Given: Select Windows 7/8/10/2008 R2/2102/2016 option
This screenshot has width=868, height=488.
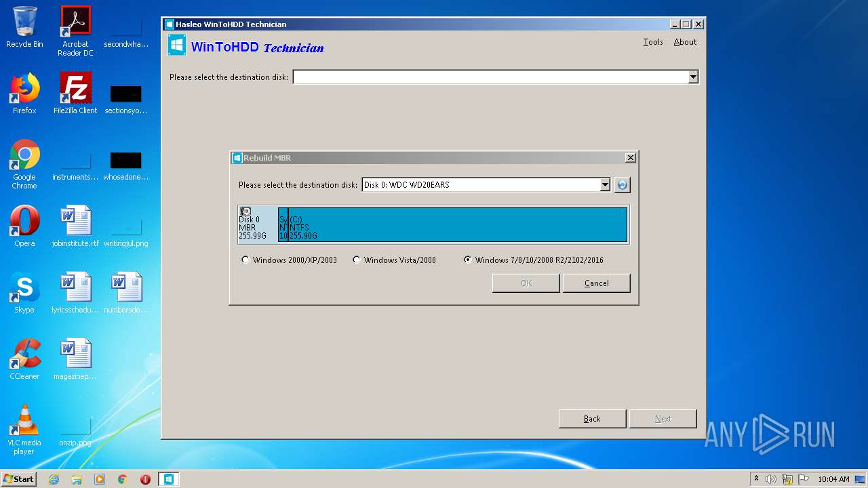Looking at the screenshot, I should [x=534, y=260].
